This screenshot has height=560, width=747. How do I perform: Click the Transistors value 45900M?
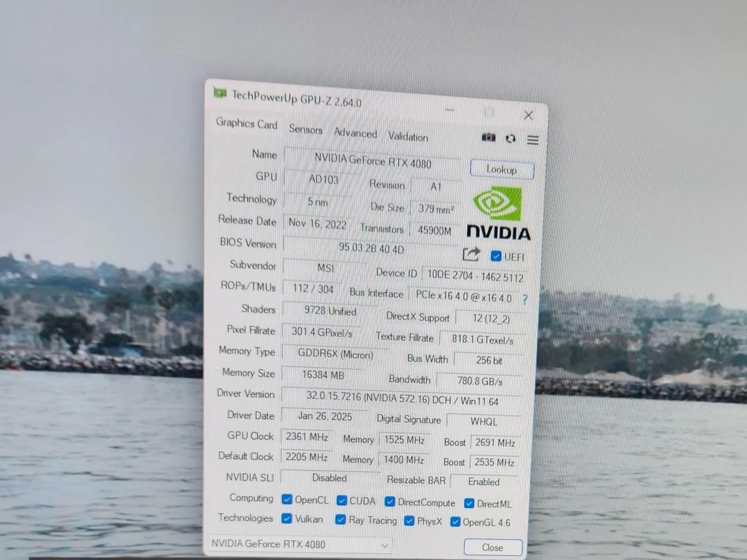[434, 230]
